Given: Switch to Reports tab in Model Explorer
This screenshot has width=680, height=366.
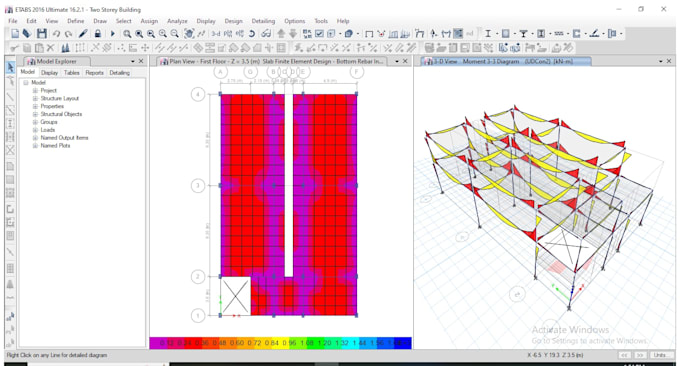Looking at the screenshot, I should click(94, 72).
